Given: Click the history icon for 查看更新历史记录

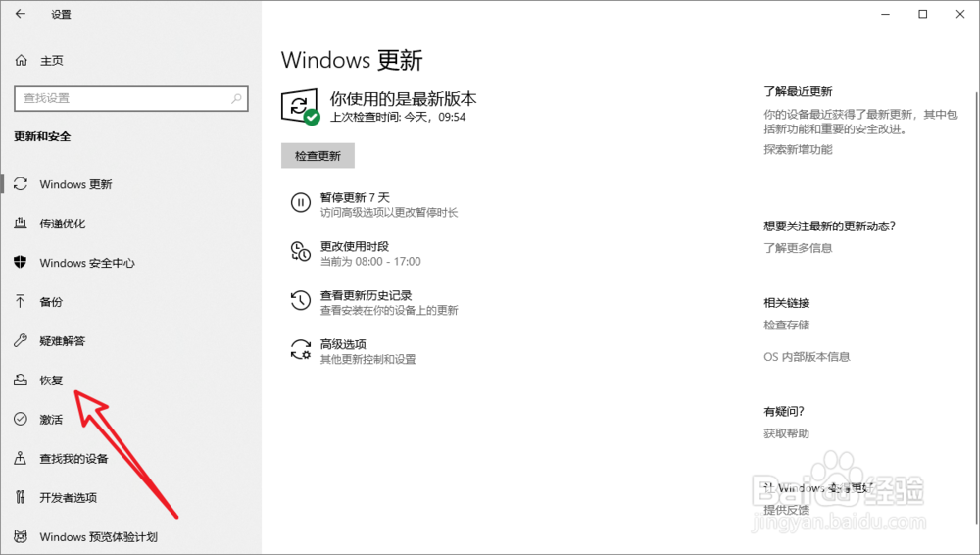Looking at the screenshot, I should coord(301,300).
